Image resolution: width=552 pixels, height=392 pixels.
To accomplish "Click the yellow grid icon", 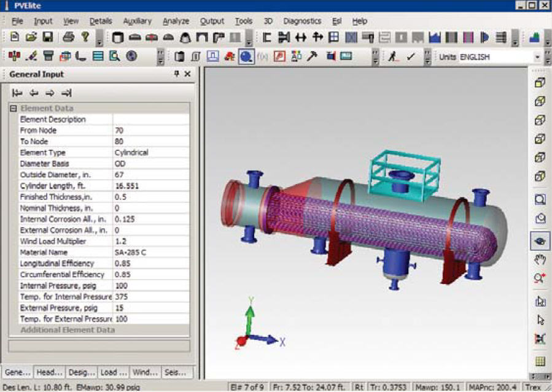I will pyautogui.click(x=540, y=361).
